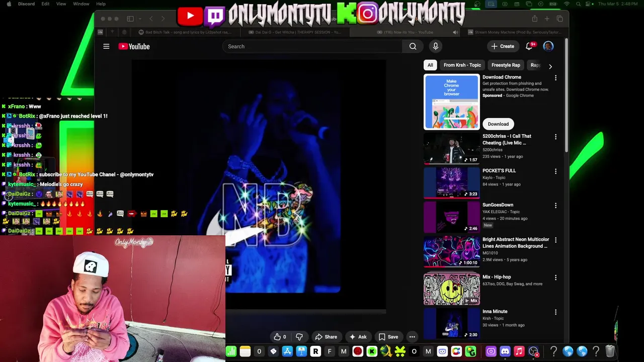Click the Share button under the video
644x362 pixels.
(x=326, y=337)
